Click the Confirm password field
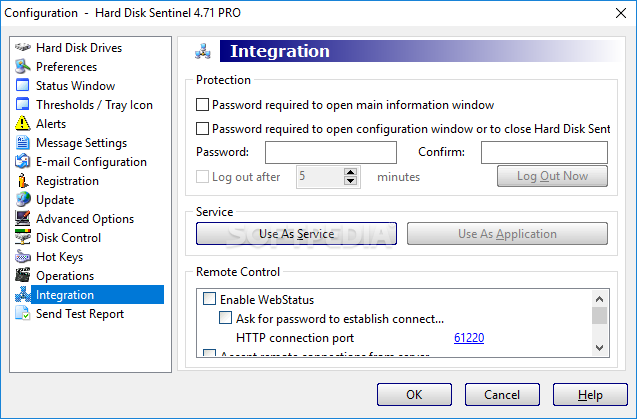The height and width of the screenshot is (419, 637). 544,152
